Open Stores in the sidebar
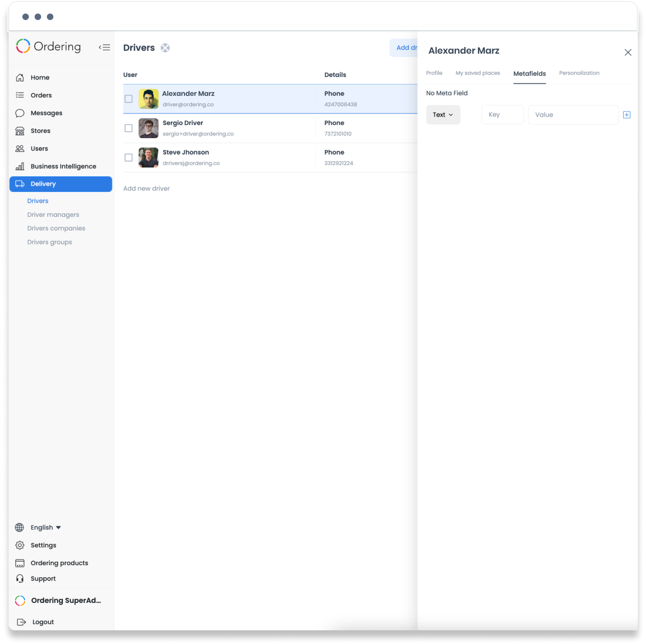The width and height of the screenshot is (646, 644). pyautogui.click(x=41, y=131)
